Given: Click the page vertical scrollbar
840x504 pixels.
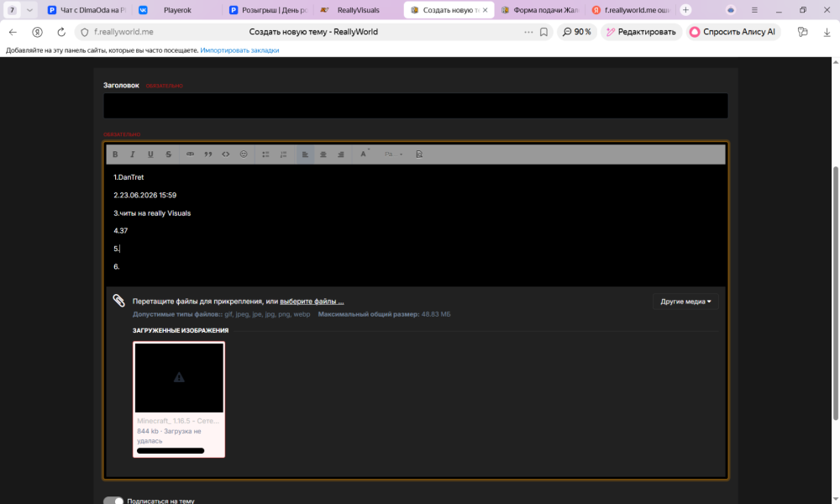Looking at the screenshot, I should [835, 293].
